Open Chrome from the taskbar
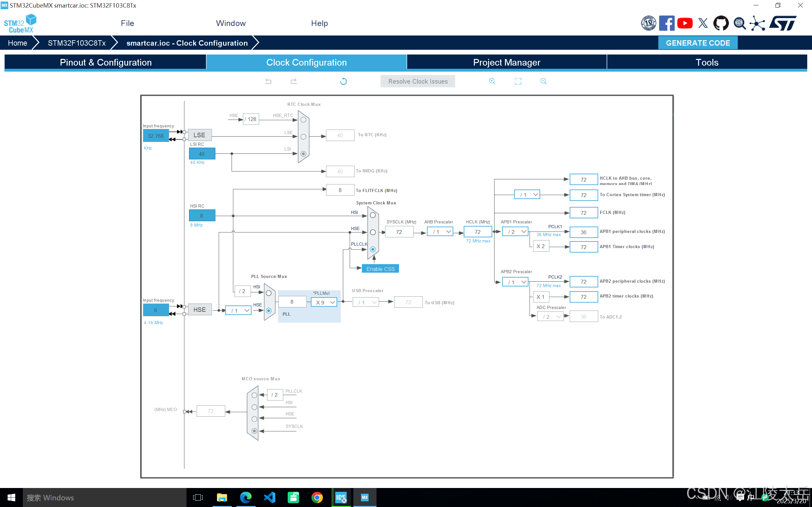Image resolution: width=812 pixels, height=507 pixels. (317, 497)
